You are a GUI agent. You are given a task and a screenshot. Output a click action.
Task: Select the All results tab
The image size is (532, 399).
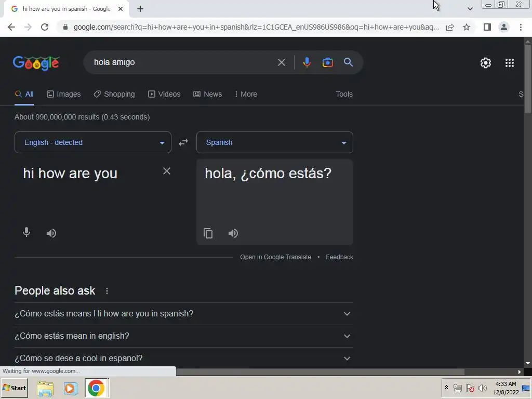tap(24, 95)
